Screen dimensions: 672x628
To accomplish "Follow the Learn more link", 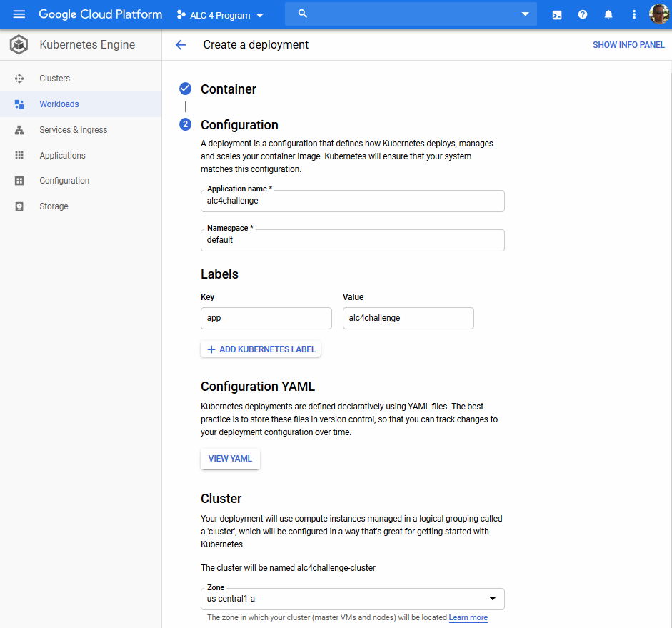I will 468,617.
